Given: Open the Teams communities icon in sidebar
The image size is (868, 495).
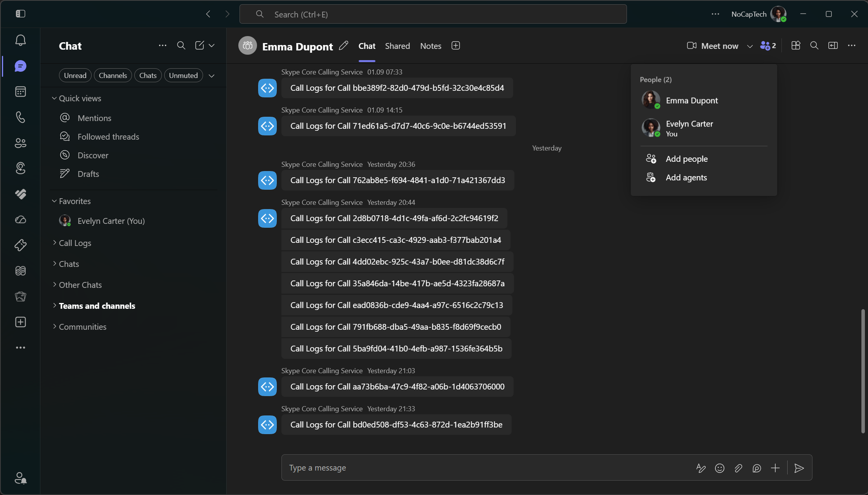Looking at the screenshot, I should (21, 143).
